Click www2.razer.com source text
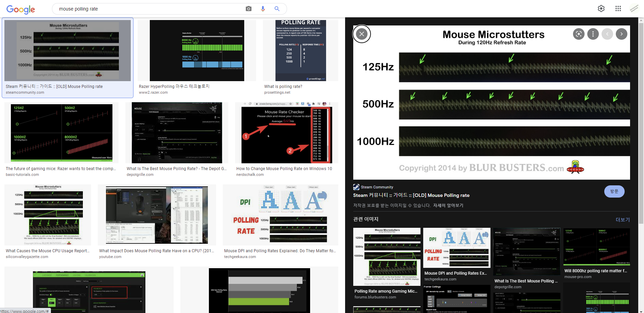Image resolution: width=644 pixels, height=313 pixels. coord(153,92)
